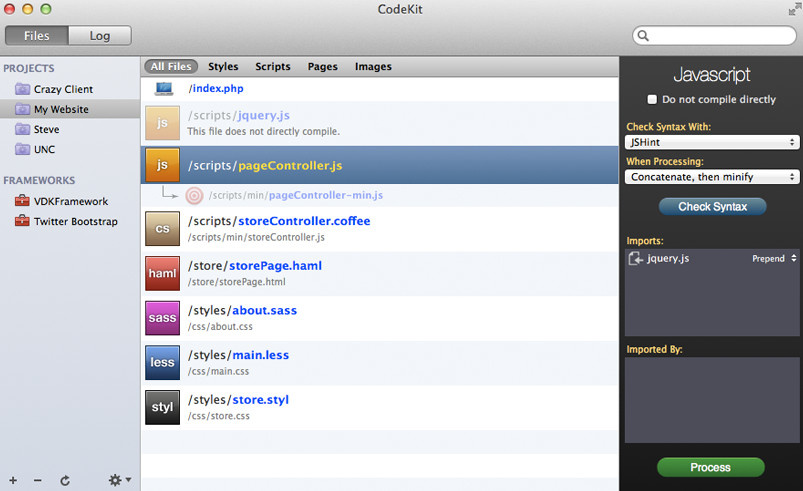
Task: Select jquery.js in the Imports list
Action: [668, 259]
